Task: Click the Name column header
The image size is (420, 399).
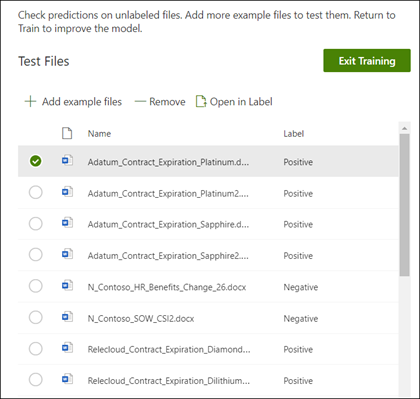Action: 99,134
